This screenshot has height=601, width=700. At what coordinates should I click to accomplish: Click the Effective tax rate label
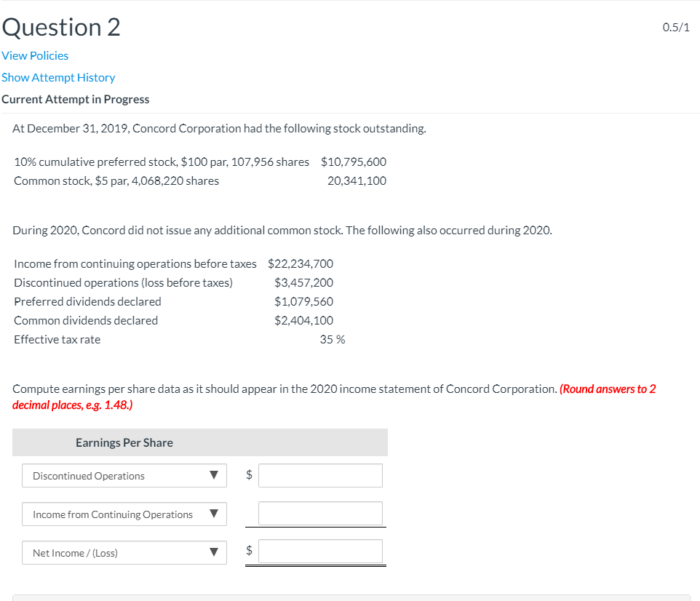coord(57,340)
